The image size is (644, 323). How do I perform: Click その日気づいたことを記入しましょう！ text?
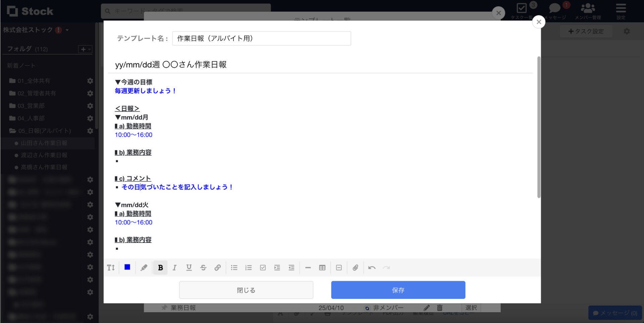click(177, 187)
